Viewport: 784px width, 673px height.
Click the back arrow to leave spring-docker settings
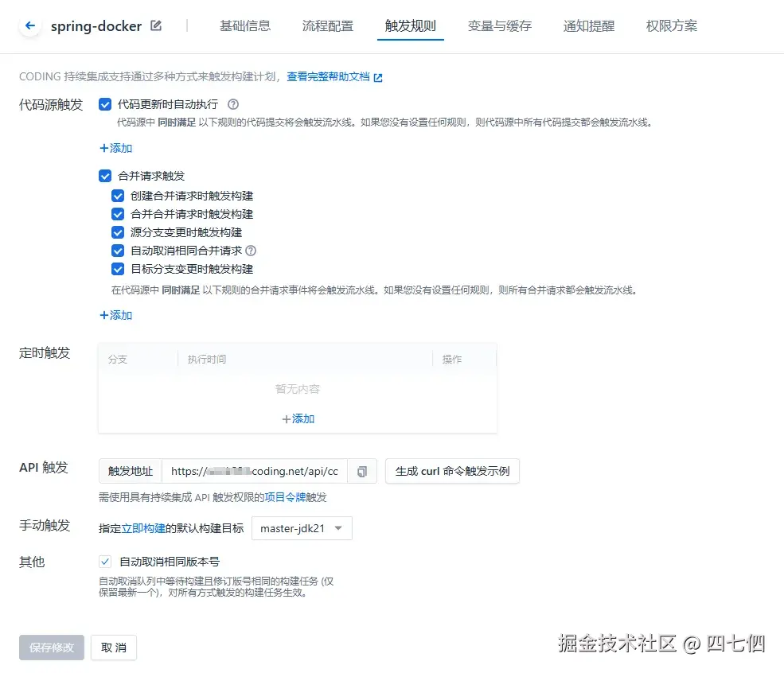29,25
